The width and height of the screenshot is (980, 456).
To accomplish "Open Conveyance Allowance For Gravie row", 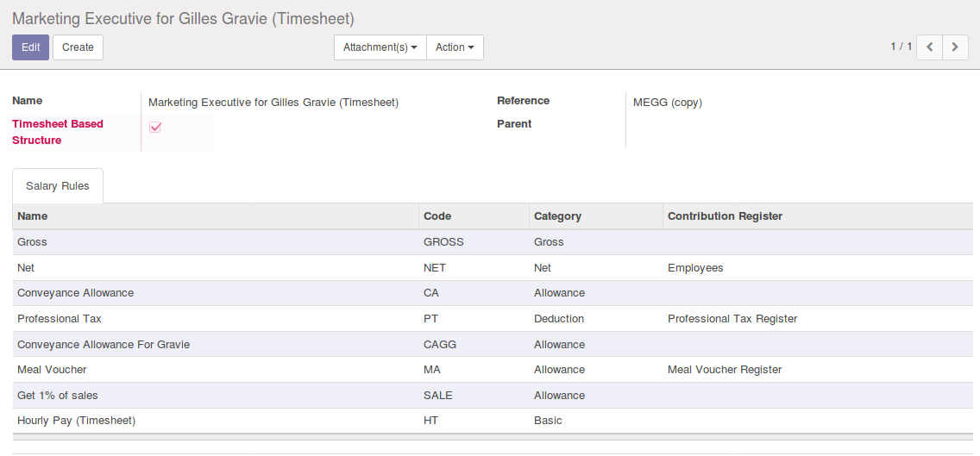I will (x=104, y=345).
